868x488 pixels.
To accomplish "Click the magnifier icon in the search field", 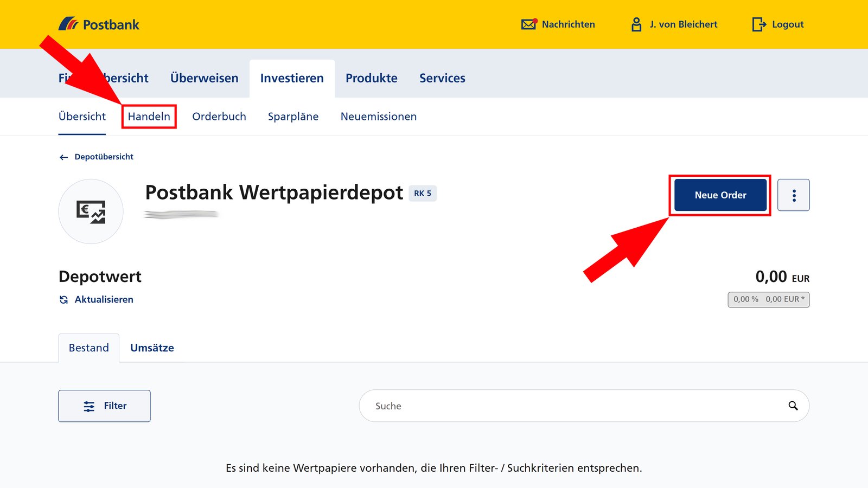I will [792, 406].
